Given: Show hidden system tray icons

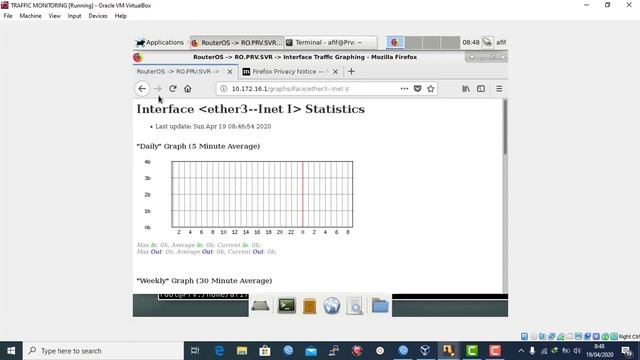Looking at the screenshot, I should (x=521, y=351).
